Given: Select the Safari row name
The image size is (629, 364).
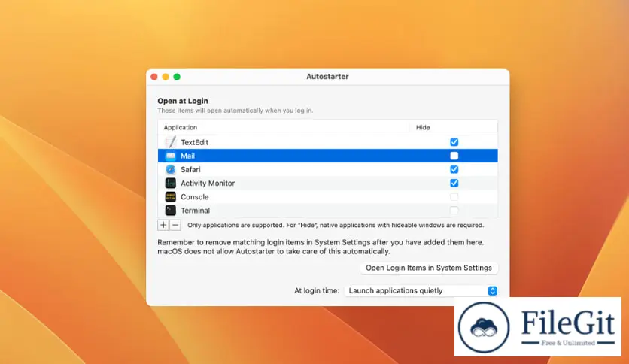Looking at the screenshot, I should coord(190,169).
